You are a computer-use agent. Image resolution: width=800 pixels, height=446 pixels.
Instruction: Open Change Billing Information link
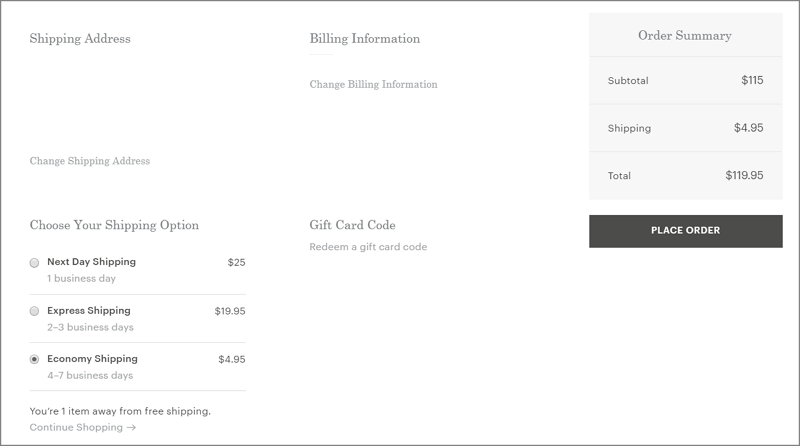tap(373, 84)
